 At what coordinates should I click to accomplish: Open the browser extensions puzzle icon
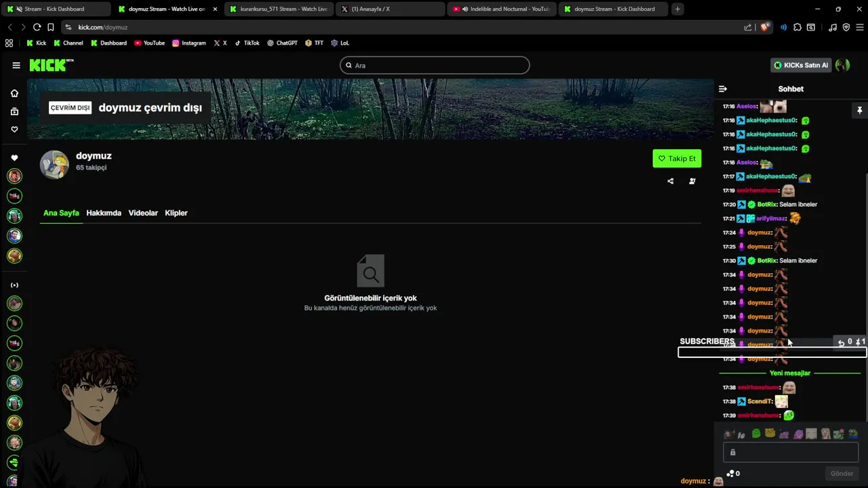click(797, 27)
